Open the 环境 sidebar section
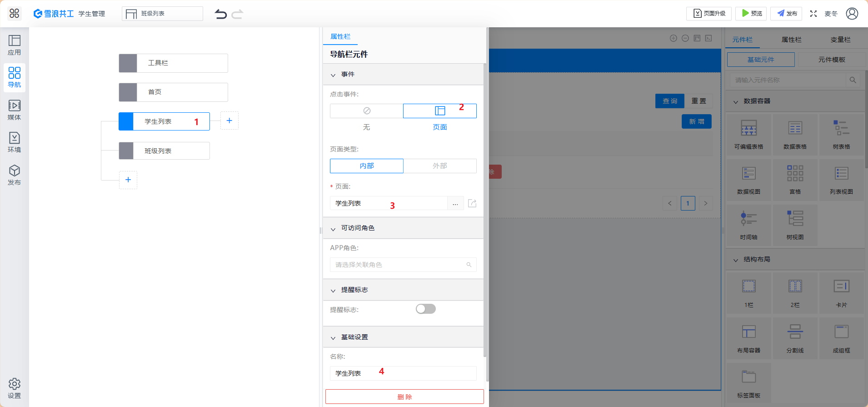The height and width of the screenshot is (407, 868). (x=14, y=142)
